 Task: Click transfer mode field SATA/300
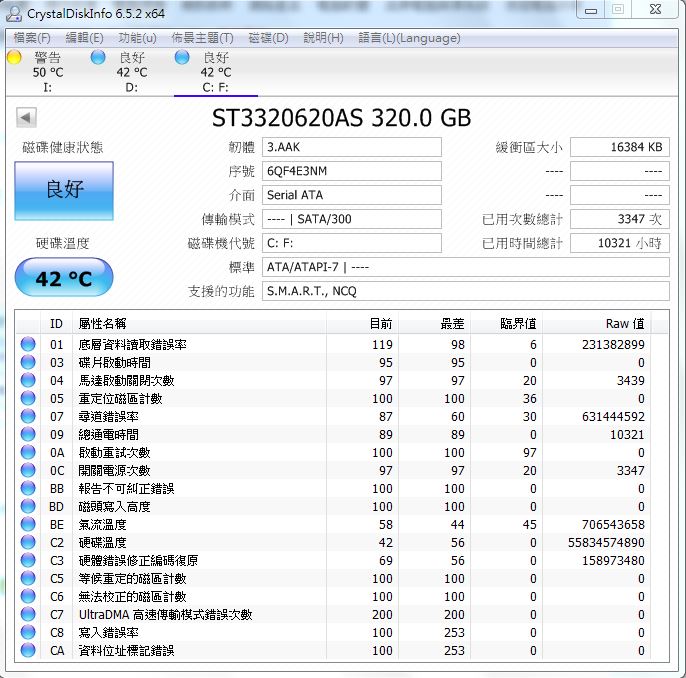point(352,219)
